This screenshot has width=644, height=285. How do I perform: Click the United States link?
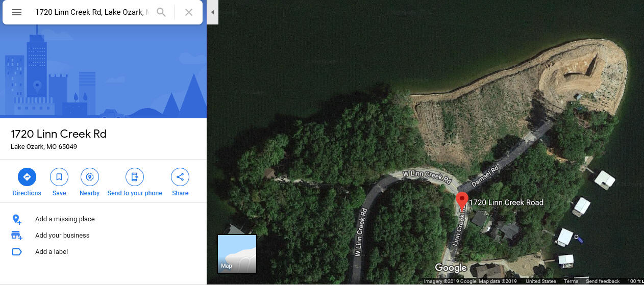pos(541,281)
